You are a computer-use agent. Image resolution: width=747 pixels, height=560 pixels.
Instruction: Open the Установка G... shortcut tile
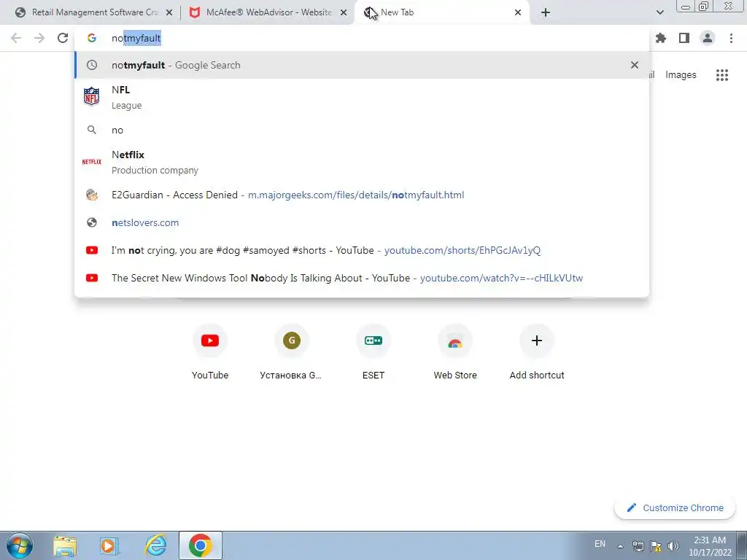pyautogui.click(x=292, y=351)
